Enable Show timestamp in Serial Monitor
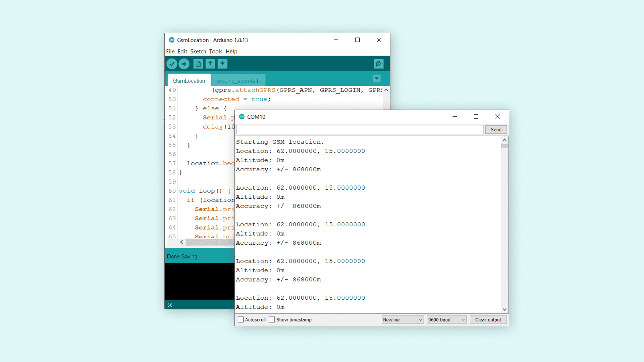Viewport: 644px width, 362px height. point(272,319)
